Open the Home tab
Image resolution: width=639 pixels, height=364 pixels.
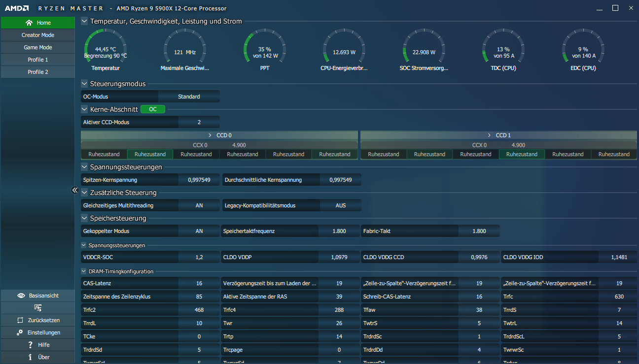click(38, 23)
